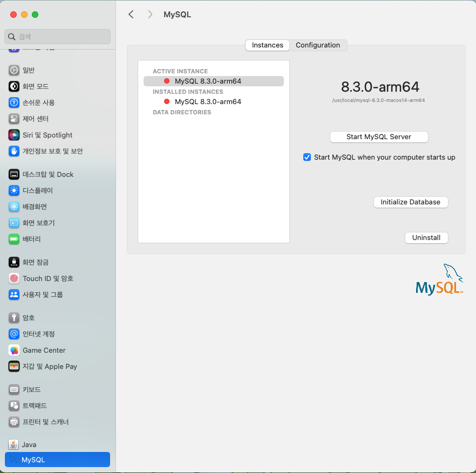Click Uninstall button
Screen dimensions: 476x473
(x=426, y=237)
